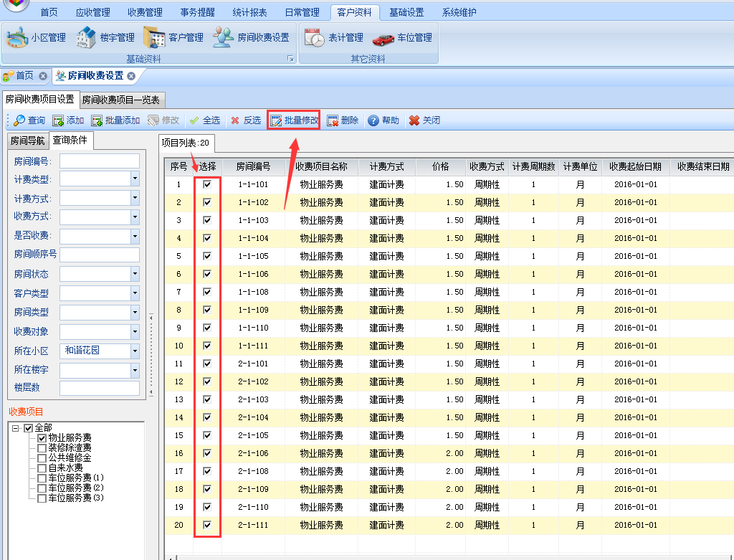734x560 pixels.
Task: Open the 所在楼宇 dropdown
Action: 135,371
